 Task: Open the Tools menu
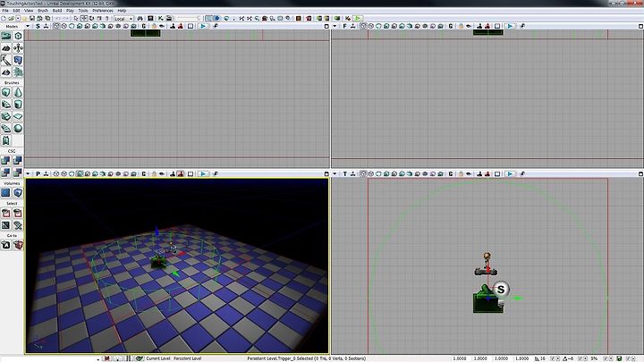tap(83, 11)
